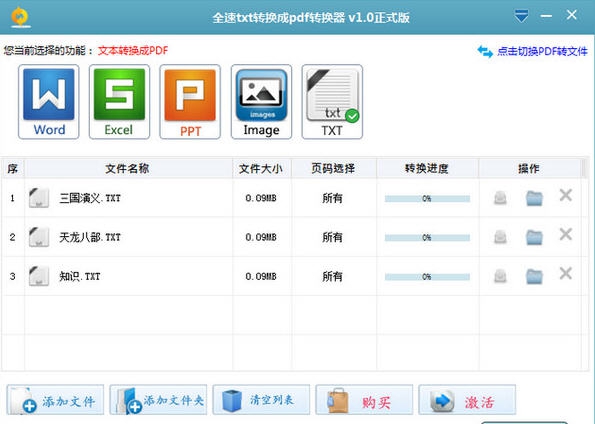Click page selection 所有 for 天龙八部.TXT
The width and height of the screenshot is (595, 424).
pos(332,237)
